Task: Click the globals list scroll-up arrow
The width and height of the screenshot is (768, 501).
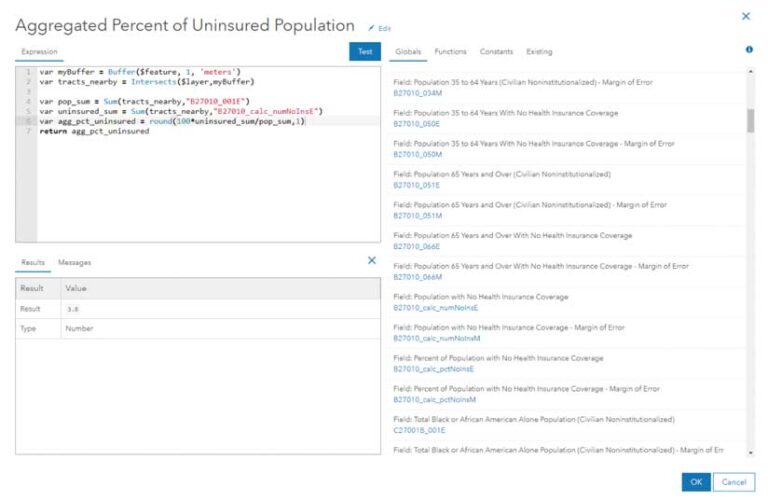Action: coord(751,71)
